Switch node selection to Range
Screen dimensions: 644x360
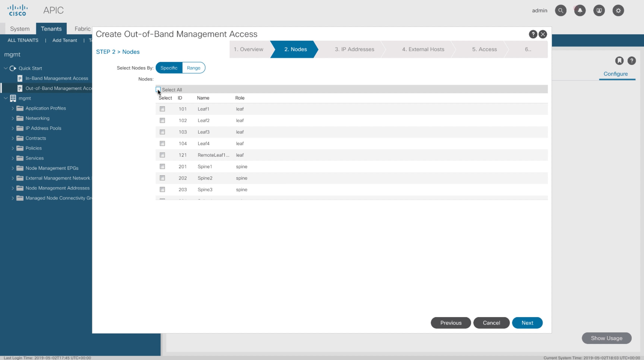point(193,68)
